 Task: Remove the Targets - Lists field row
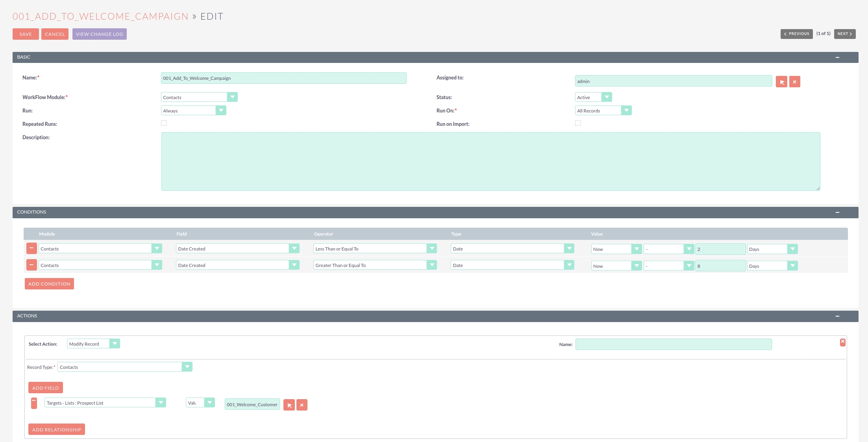(34, 403)
